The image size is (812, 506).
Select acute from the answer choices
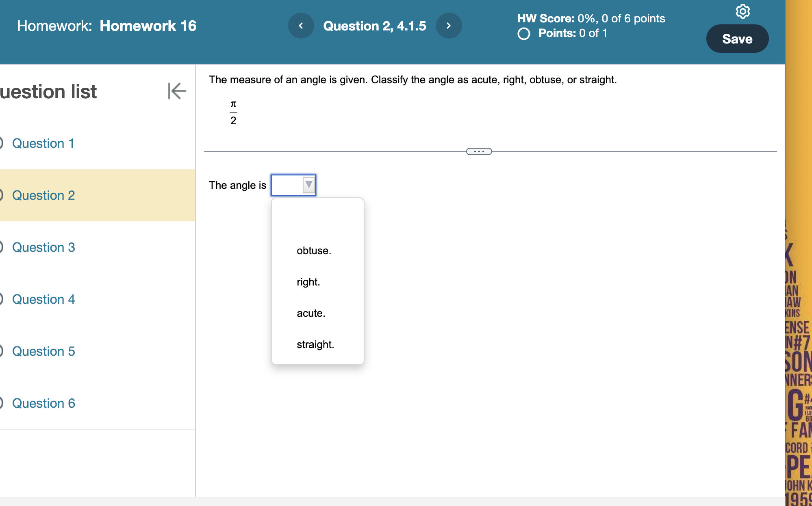click(x=310, y=313)
